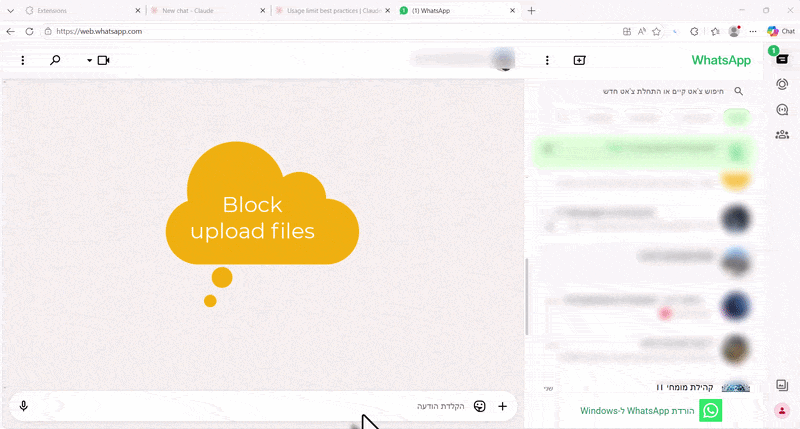The width and height of the screenshot is (800, 429).
Task: Open the browser Settings and more menu
Action: coord(753,32)
